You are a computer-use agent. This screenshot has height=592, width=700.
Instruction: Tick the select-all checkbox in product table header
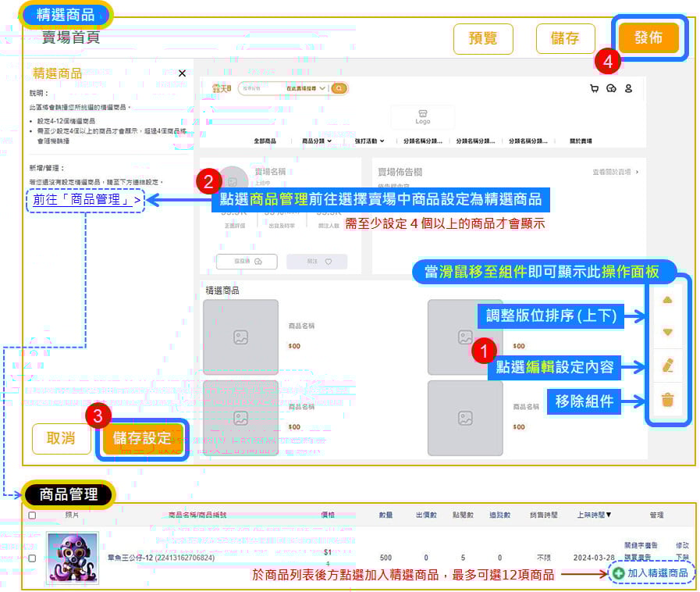(x=32, y=515)
